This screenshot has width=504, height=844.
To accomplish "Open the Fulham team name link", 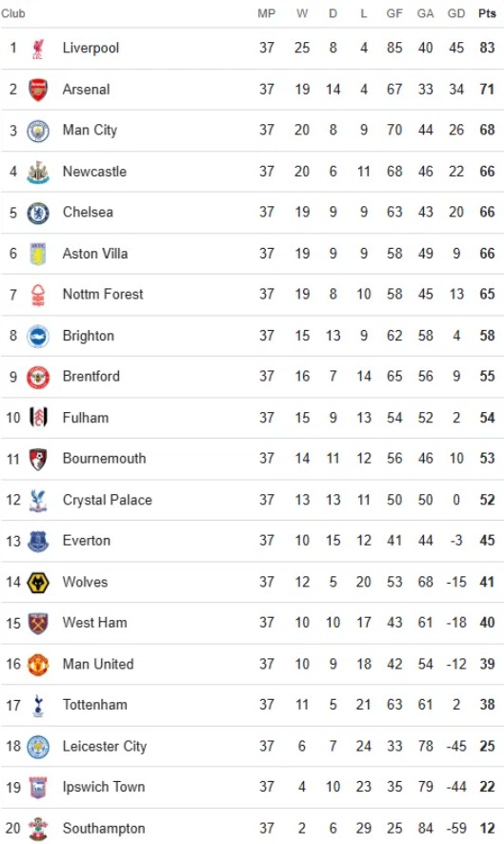I will 86,418.
